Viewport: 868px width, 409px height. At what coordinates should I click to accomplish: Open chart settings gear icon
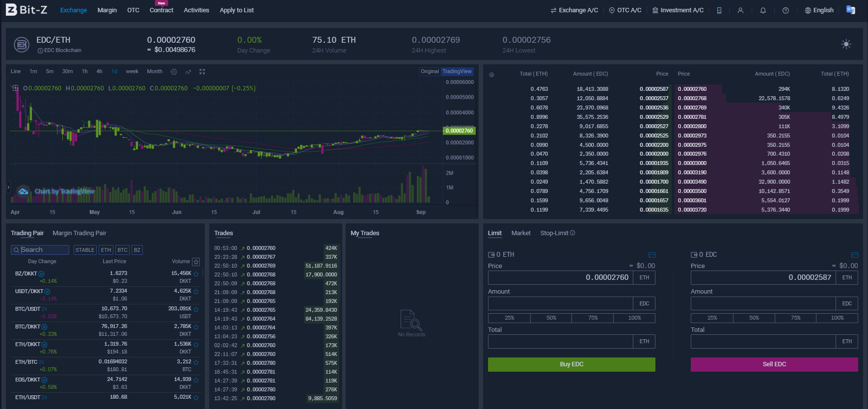[x=174, y=72]
